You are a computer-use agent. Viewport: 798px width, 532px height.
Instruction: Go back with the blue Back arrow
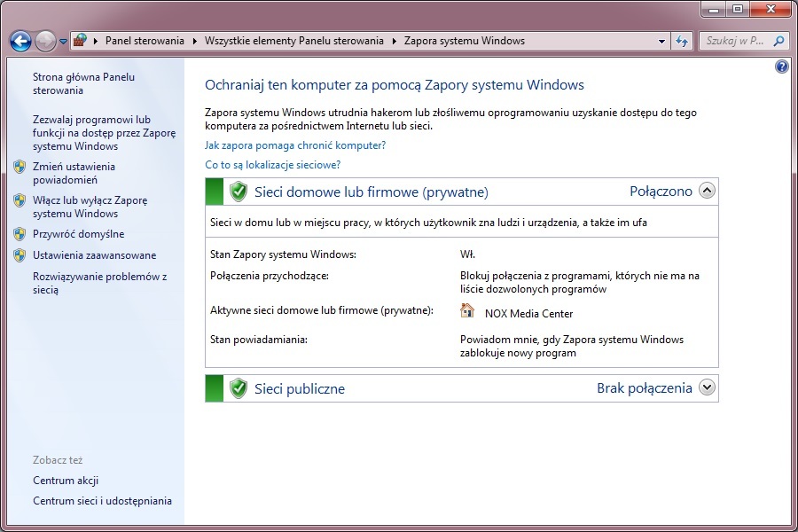[21, 42]
